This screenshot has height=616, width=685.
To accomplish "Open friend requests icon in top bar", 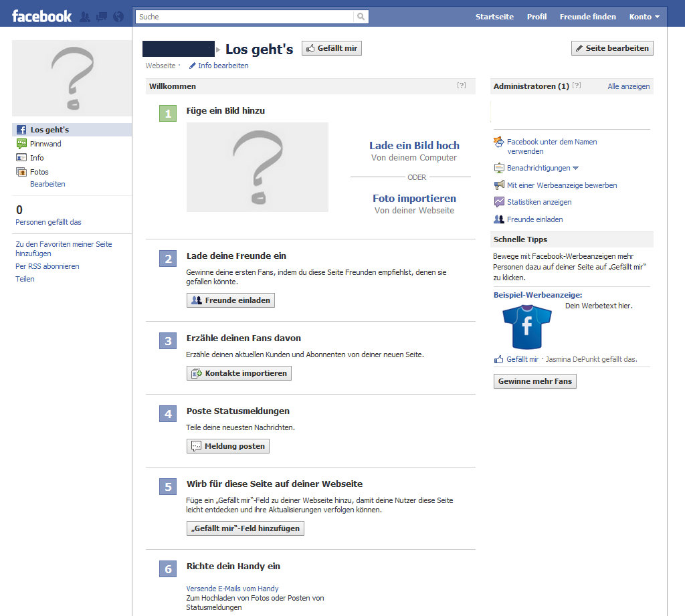I will tap(85, 17).
